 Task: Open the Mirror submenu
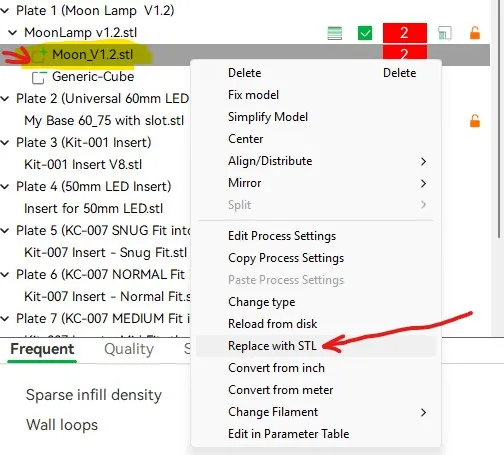click(x=316, y=183)
